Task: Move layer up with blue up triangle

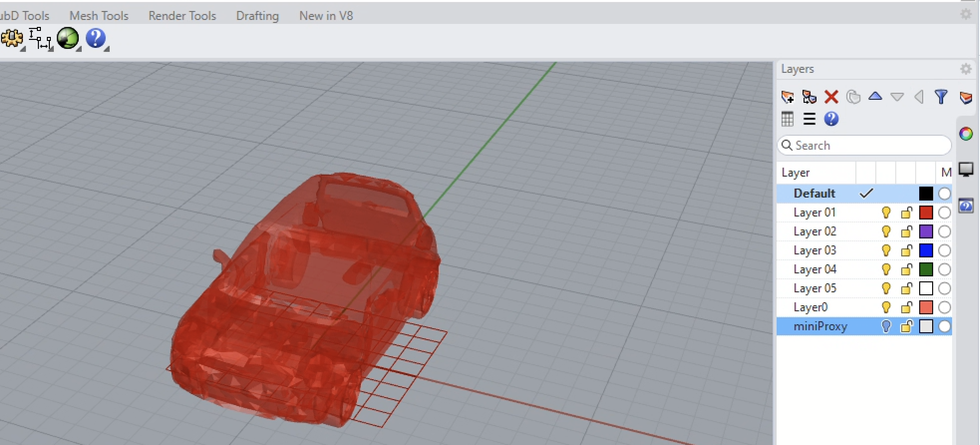Action: coord(875,96)
